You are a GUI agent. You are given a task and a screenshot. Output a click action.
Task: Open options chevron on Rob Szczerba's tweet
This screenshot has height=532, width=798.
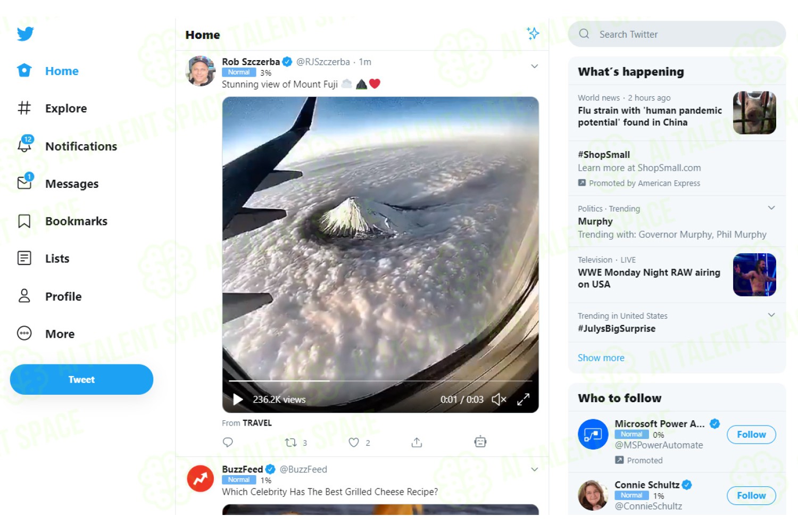[x=534, y=66]
